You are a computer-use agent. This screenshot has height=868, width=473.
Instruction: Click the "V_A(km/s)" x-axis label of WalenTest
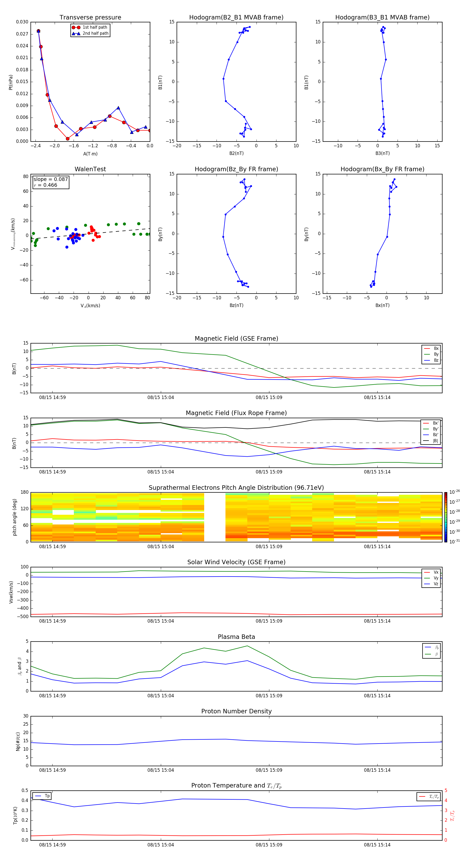pos(90,306)
